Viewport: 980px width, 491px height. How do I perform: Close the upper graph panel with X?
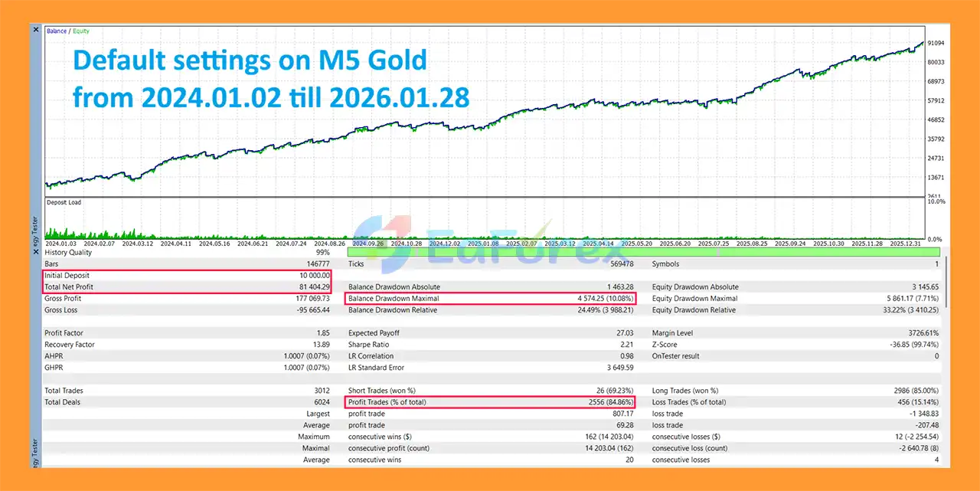click(36, 30)
